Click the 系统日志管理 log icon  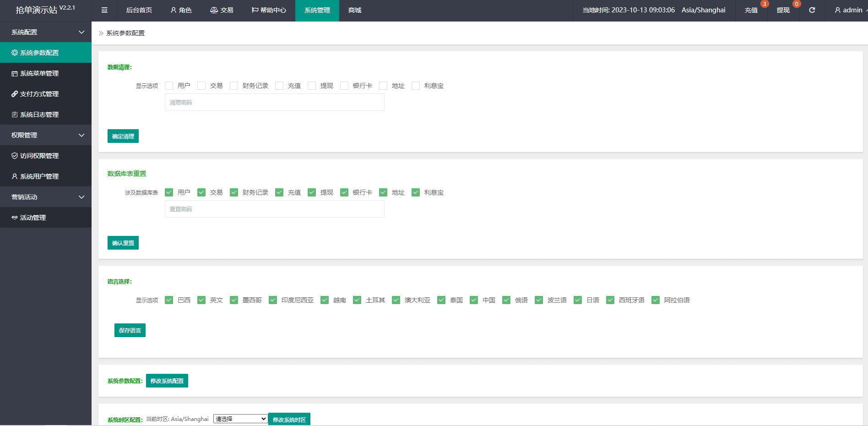(x=15, y=115)
